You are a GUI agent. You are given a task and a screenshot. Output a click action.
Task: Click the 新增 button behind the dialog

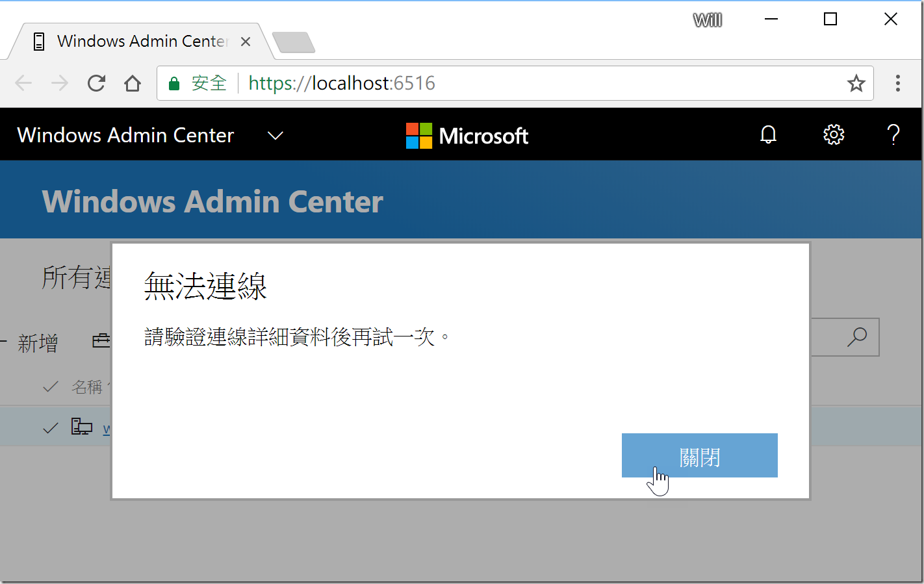point(38,343)
